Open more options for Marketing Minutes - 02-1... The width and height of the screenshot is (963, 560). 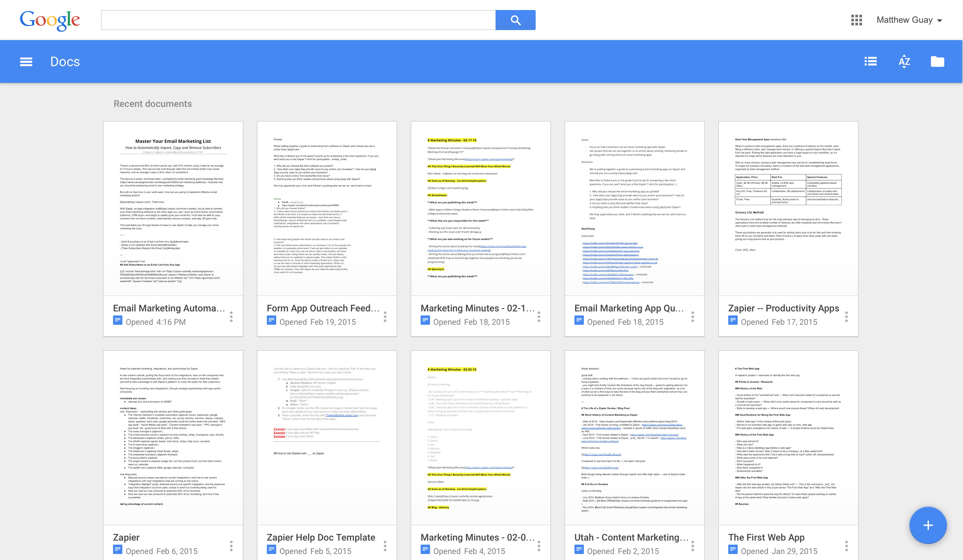[x=539, y=317]
